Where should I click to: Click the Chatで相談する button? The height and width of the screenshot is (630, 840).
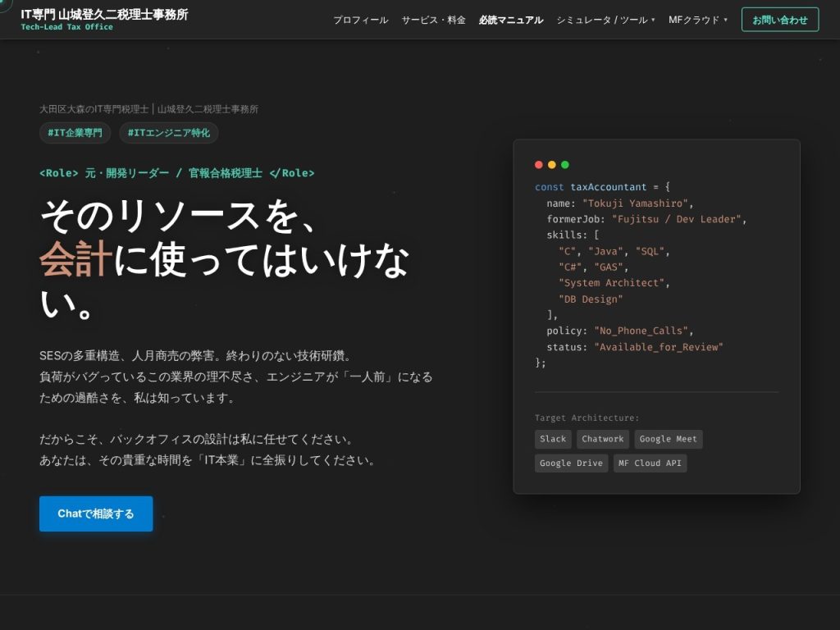[x=96, y=514]
